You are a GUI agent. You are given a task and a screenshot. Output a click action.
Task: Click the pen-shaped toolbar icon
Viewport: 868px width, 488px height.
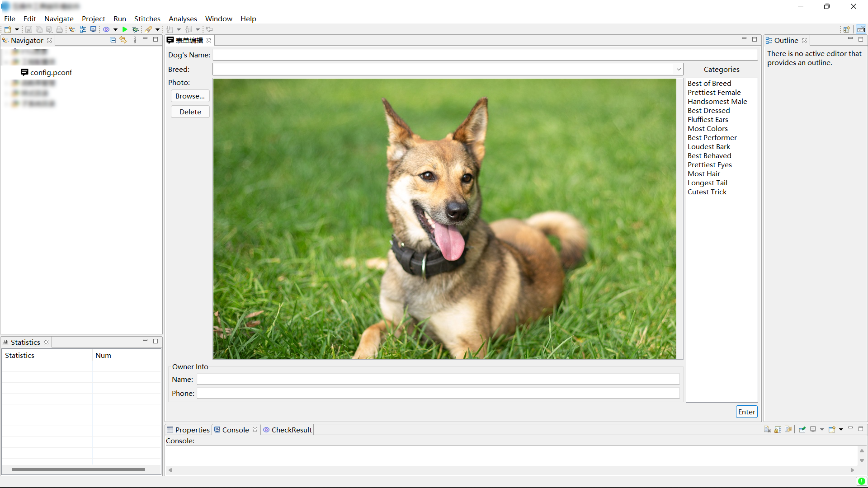click(148, 29)
